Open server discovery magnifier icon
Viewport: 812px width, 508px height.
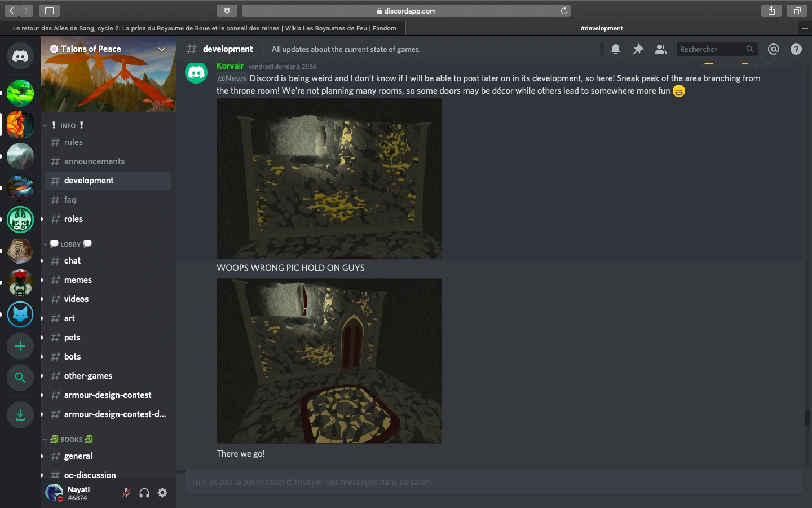click(20, 378)
